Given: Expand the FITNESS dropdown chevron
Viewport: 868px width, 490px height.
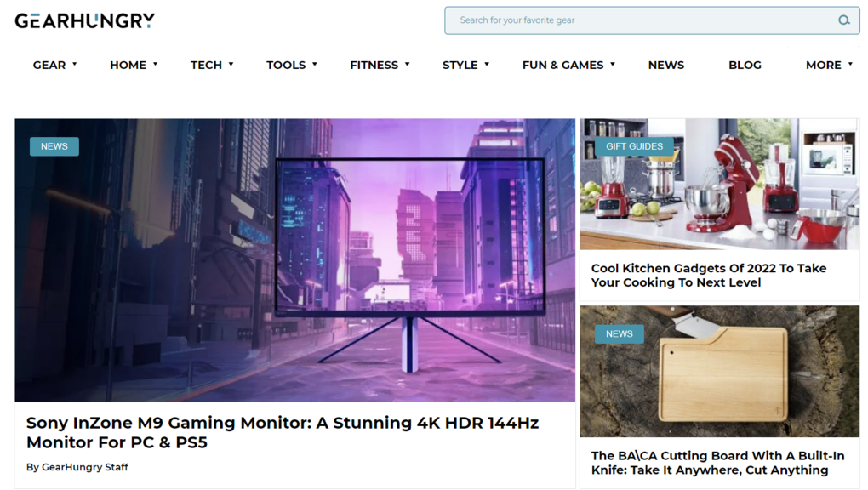Looking at the screenshot, I should [x=408, y=63].
